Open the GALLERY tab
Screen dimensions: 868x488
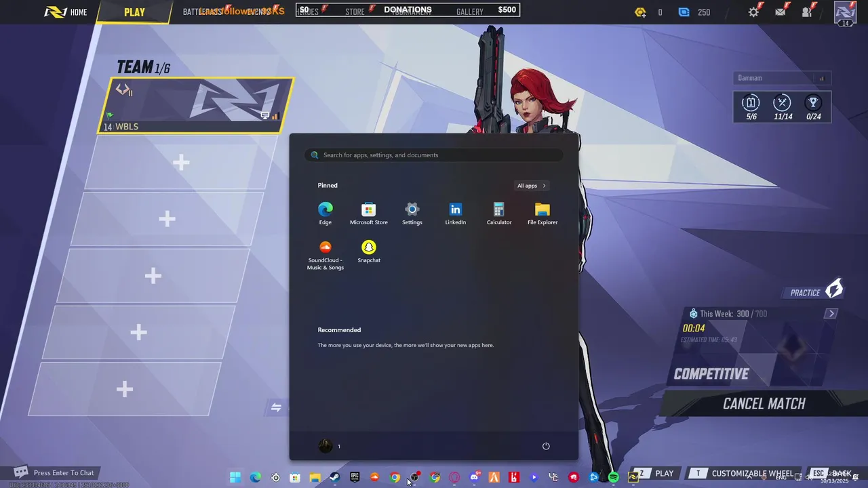point(469,12)
